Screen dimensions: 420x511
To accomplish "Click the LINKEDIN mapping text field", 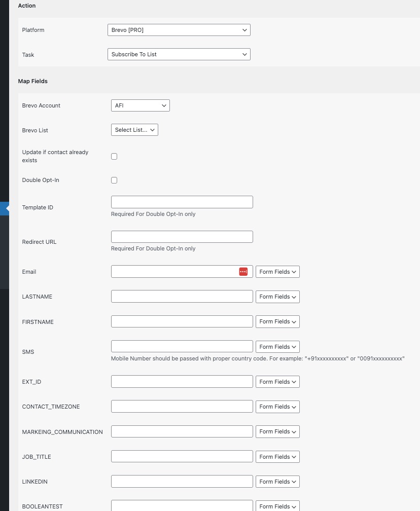I will coord(182,482).
